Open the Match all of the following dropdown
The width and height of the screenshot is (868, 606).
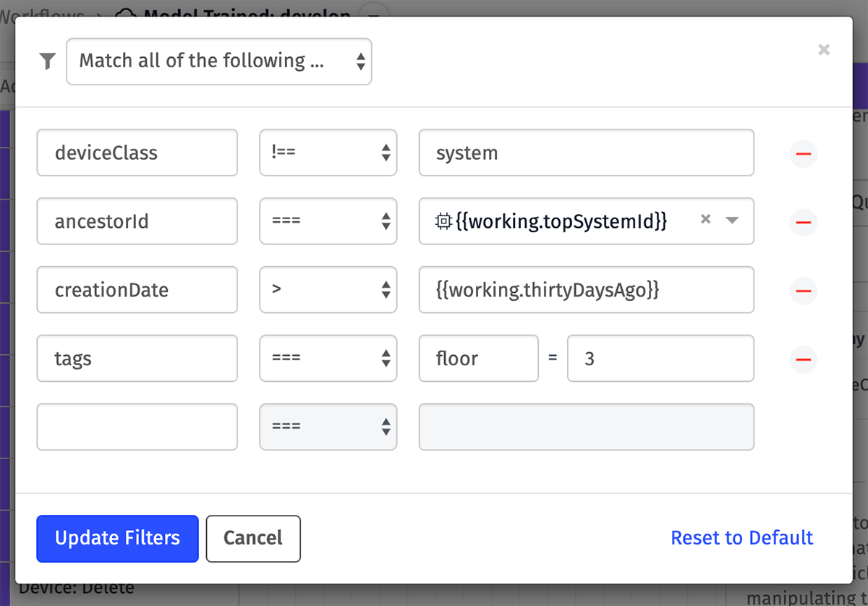coord(219,61)
